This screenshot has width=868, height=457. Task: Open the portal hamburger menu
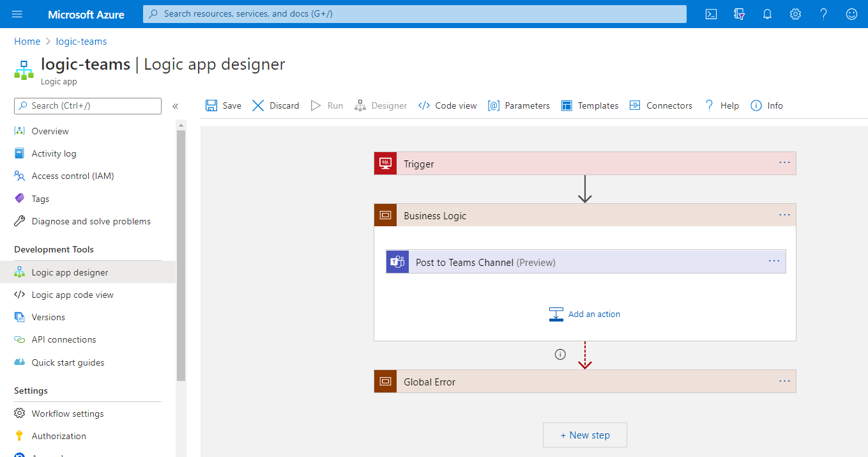(x=17, y=14)
